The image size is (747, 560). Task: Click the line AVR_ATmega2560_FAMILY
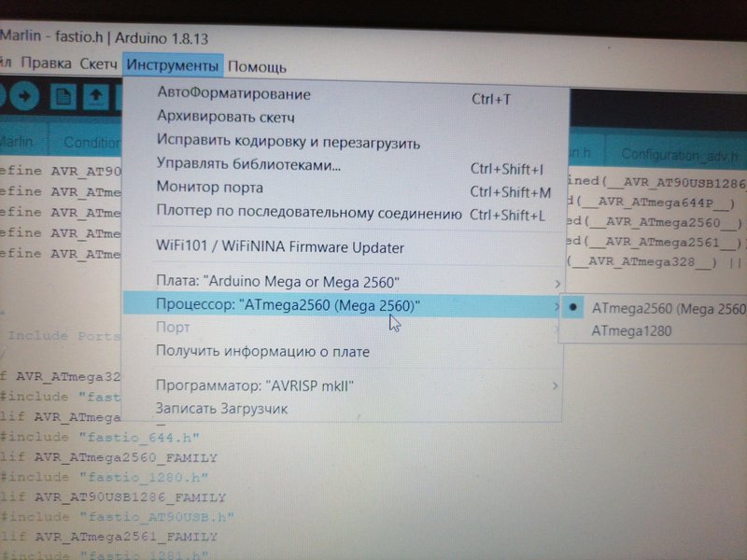click(x=126, y=457)
